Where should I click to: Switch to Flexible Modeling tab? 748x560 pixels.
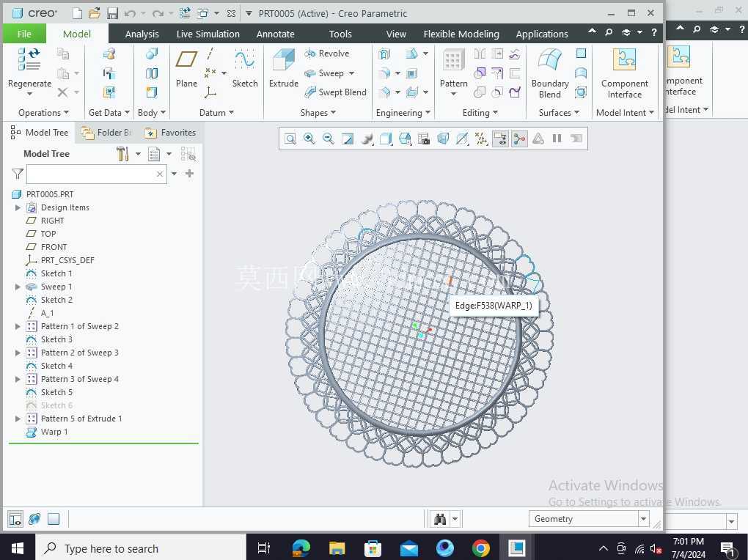(x=461, y=34)
